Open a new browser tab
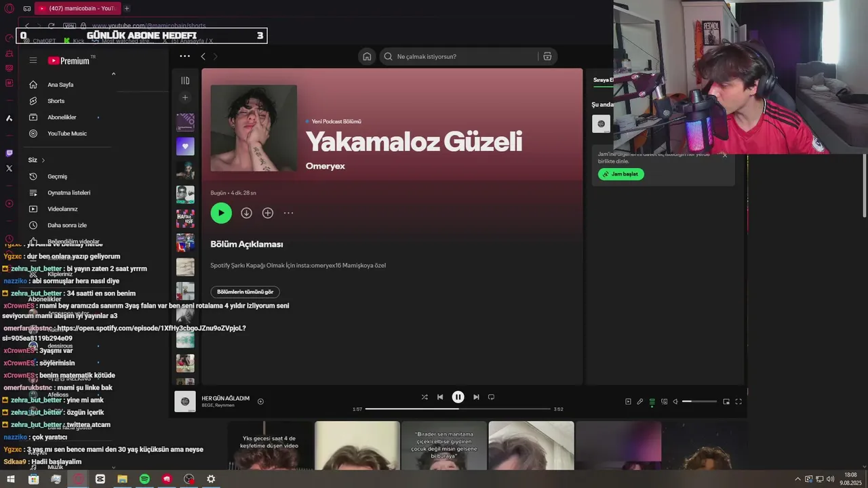 coord(127,8)
